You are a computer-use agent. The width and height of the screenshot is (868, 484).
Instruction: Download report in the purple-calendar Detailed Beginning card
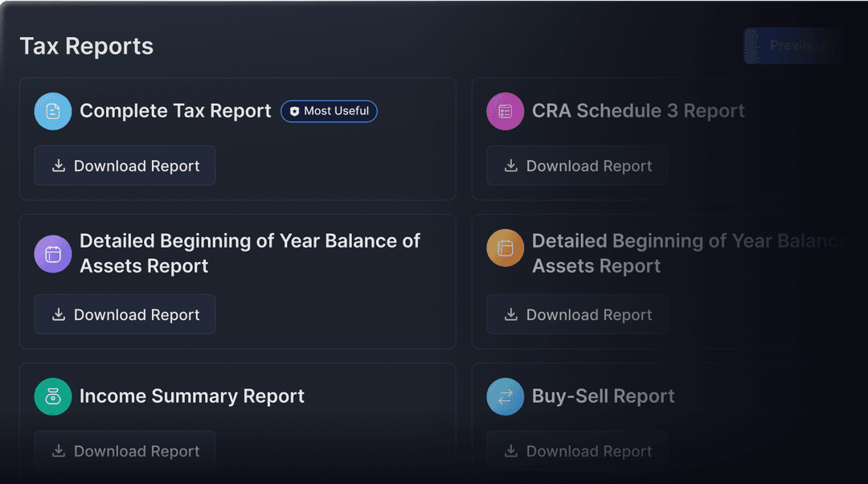125,314
